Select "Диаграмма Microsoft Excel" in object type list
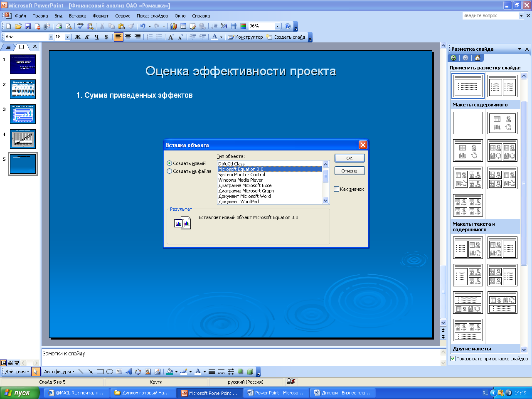The image size is (532, 399). coord(246,185)
